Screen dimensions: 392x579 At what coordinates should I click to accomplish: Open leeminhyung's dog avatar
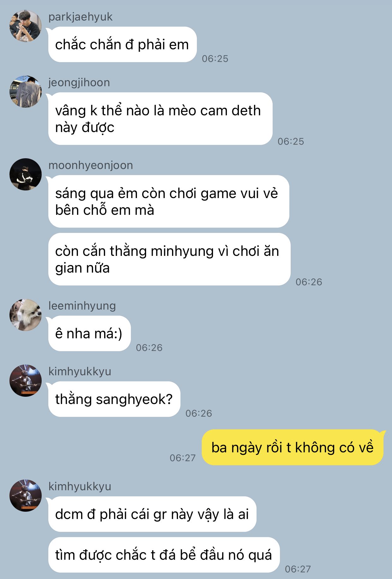(x=26, y=315)
